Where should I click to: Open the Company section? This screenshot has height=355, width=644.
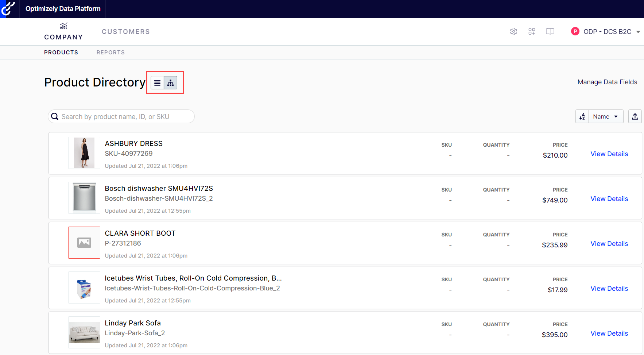tap(63, 32)
